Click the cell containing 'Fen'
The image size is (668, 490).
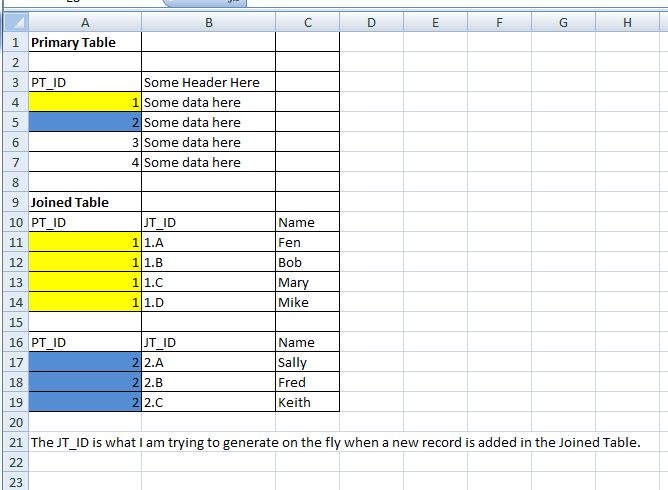click(x=307, y=242)
